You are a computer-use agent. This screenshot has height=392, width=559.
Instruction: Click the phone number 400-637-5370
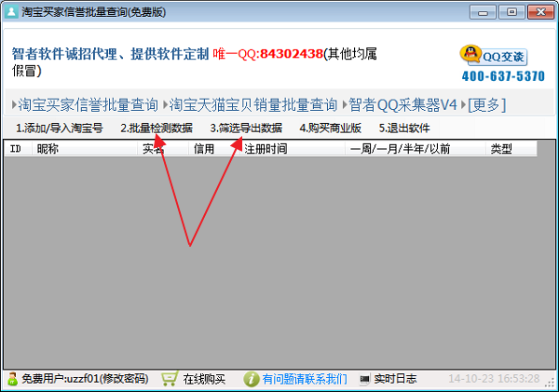[503, 76]
